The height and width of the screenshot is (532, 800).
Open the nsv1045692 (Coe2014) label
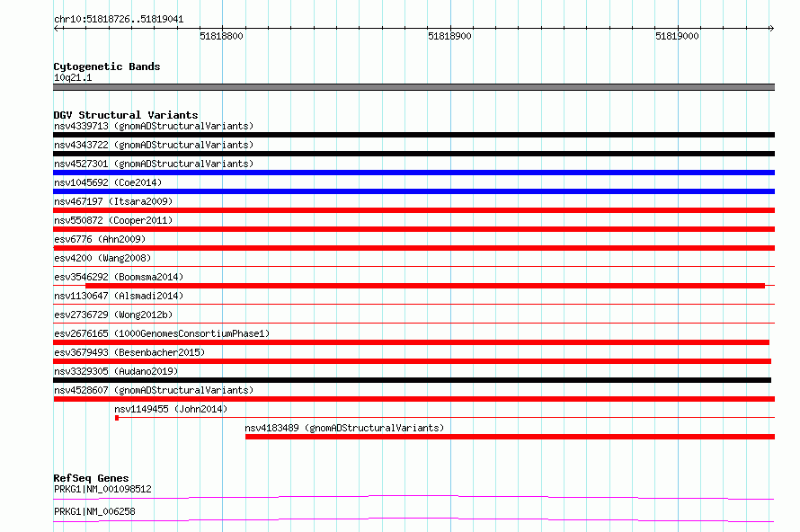pos(108,182)
